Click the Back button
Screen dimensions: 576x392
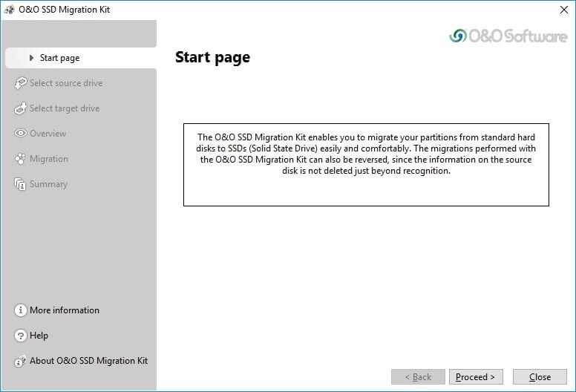point(418,377)
